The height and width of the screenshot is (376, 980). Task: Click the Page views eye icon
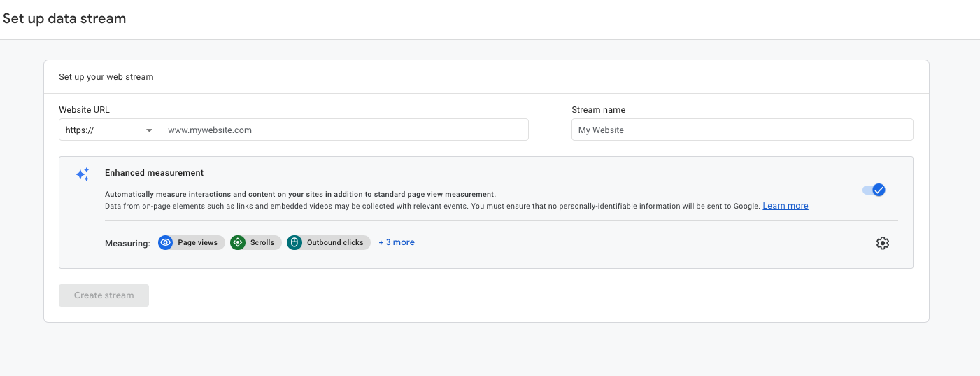tap(166, 243)
